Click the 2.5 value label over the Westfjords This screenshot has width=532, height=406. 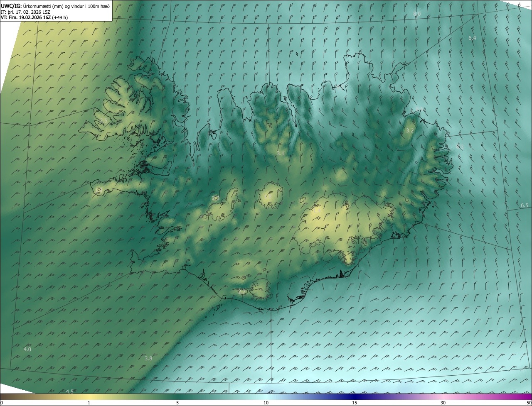103,121
